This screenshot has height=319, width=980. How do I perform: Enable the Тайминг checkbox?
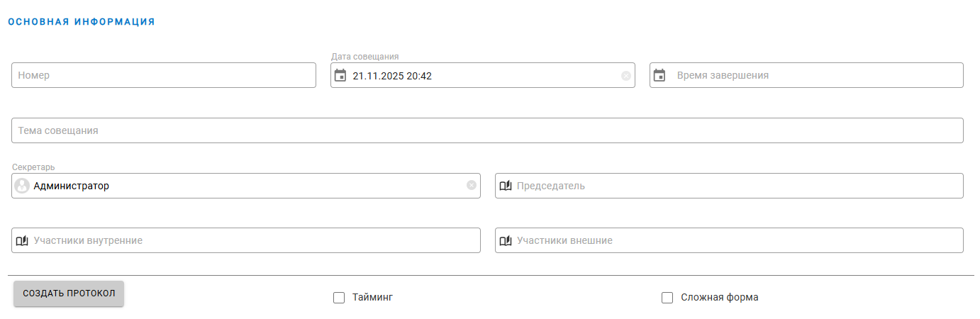(x=339, y=298)
